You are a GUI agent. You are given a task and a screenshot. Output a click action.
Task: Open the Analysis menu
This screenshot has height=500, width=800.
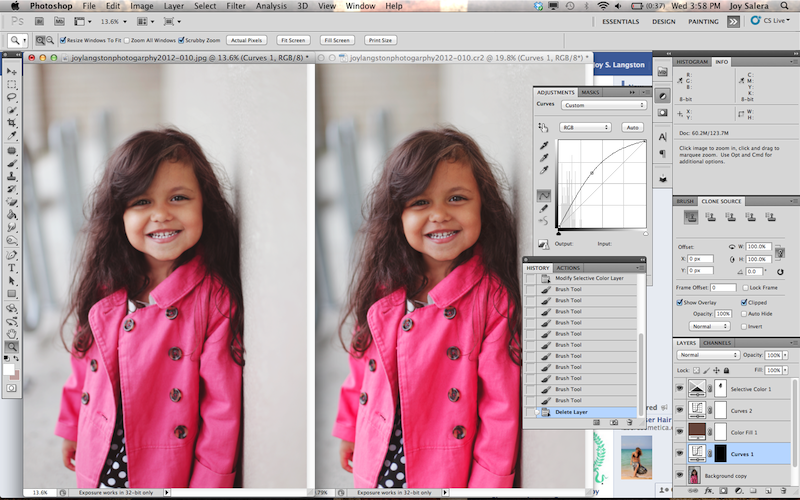271,6
